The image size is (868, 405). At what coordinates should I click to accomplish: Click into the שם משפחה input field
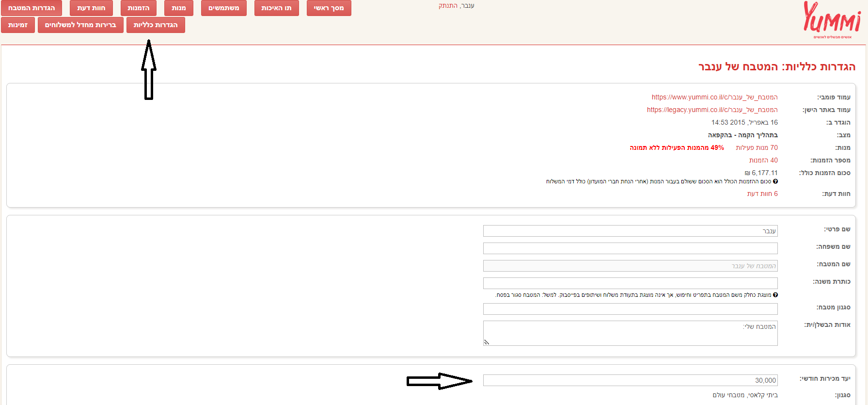pyautogui.click(x=630, y=248)
